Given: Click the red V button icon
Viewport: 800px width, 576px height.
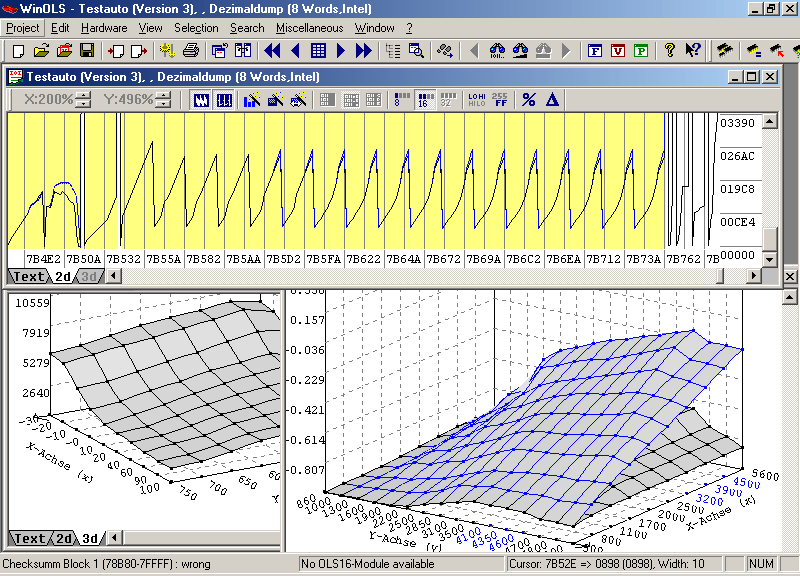Looking at the screenshot, I should (618, 50).
